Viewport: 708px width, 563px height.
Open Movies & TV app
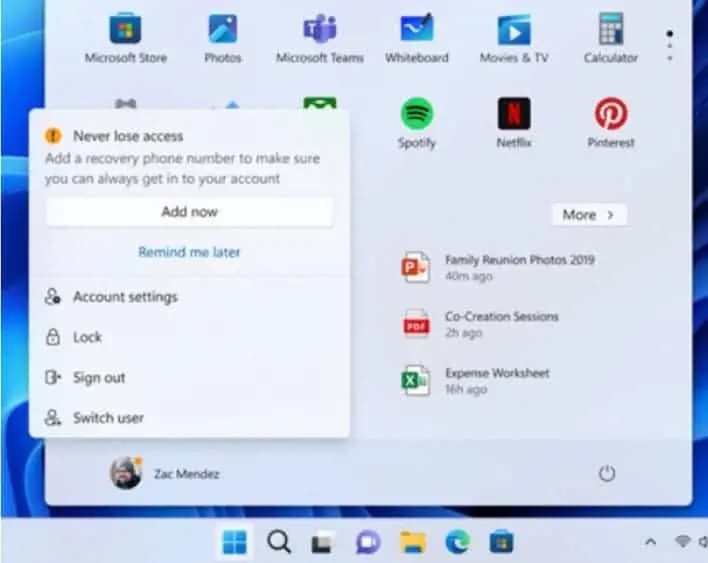514,38
